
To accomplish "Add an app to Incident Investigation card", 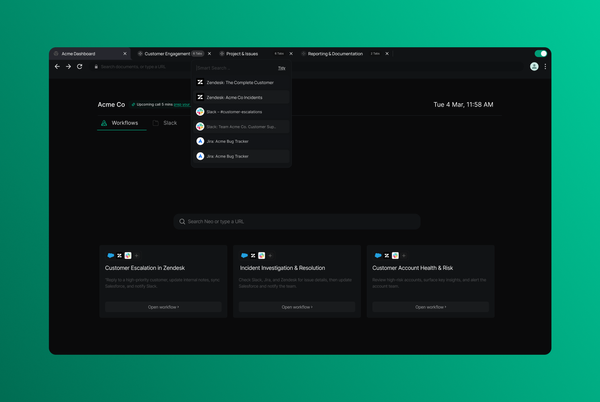I will point(270,256).
